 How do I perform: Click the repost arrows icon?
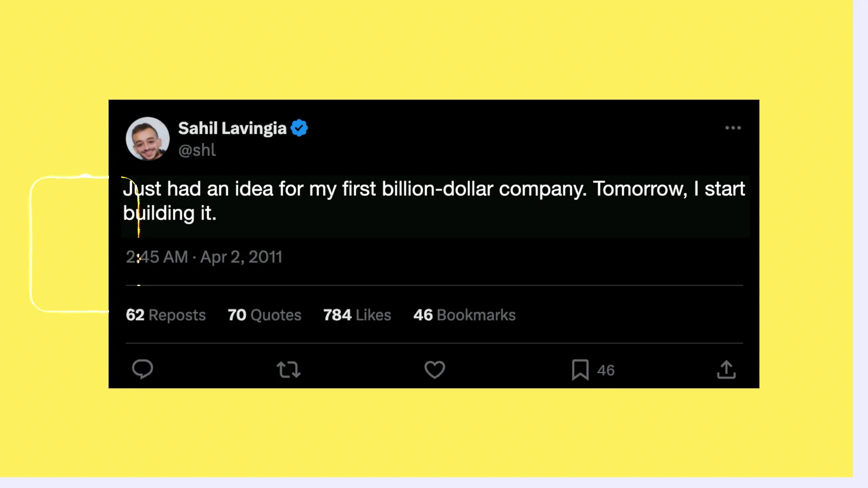[288, 370]
